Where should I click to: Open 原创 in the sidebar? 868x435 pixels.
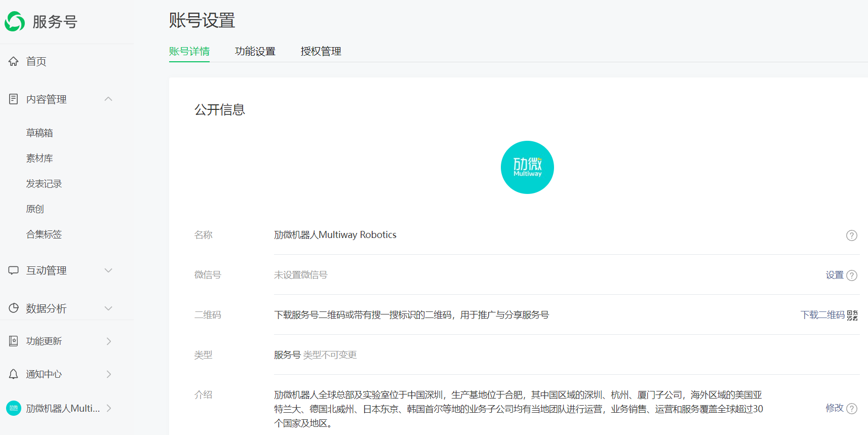[35, 209]
